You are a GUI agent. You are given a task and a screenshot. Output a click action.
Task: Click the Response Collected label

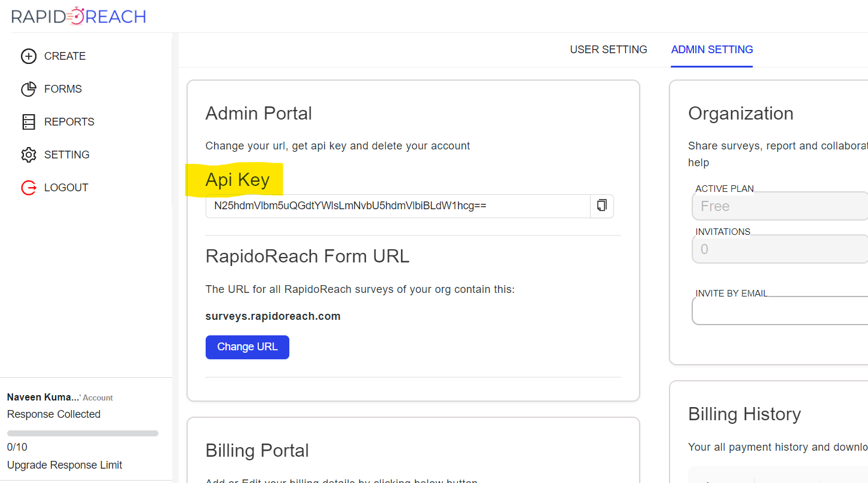point(54,414)
